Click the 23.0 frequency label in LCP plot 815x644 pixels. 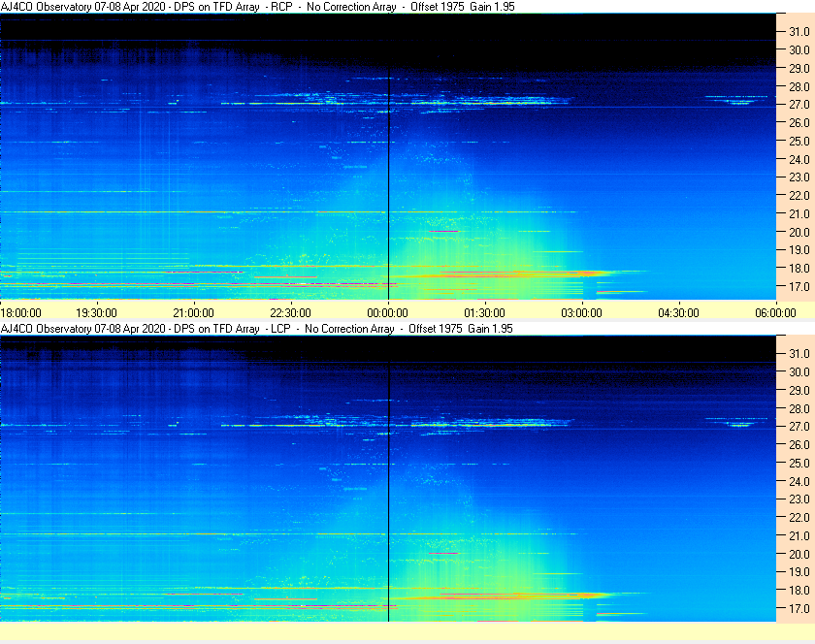click(799, 499)
